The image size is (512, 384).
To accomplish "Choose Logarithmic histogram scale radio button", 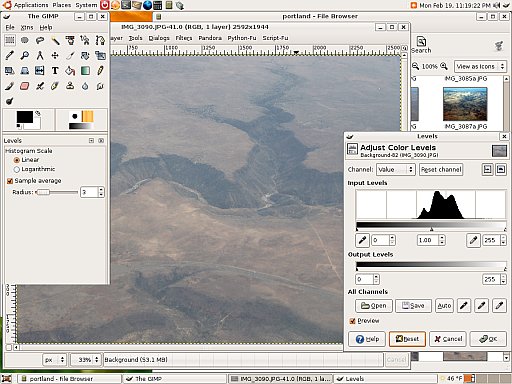I will click(16, 169).
